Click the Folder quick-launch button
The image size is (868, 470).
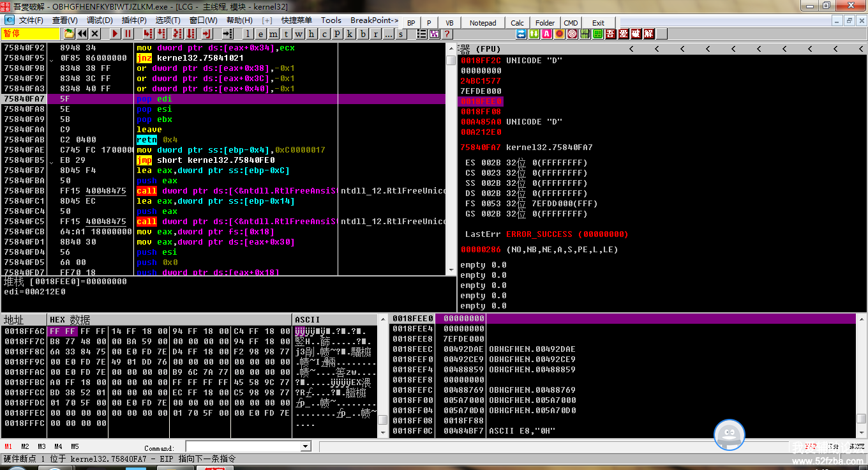click(x=545, y=23)
